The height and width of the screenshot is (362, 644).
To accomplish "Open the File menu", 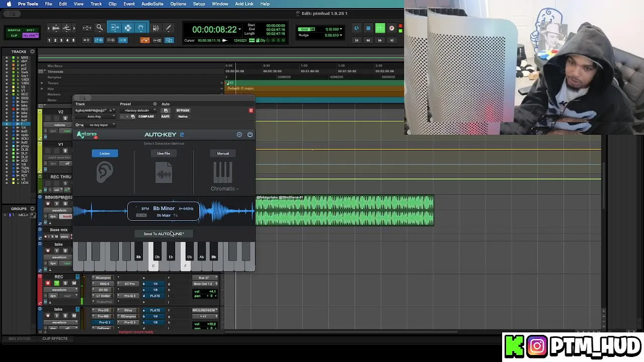I will point(48,4).
